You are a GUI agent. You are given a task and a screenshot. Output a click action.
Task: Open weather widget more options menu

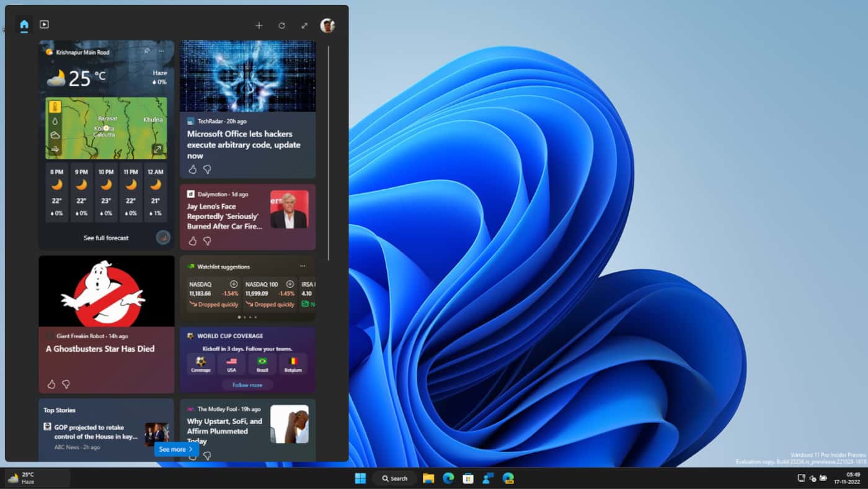coord(161,51)
